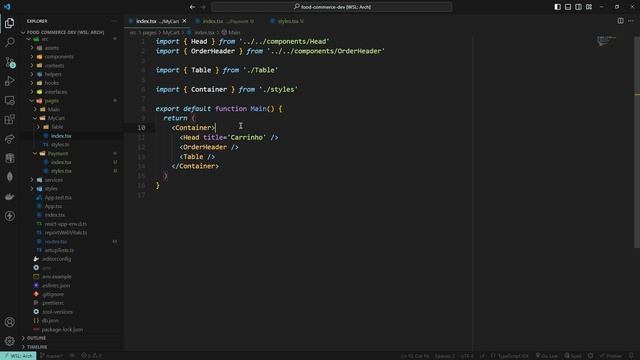Click the Spaces: 2 indentation setting
Viewport: 640px width, 360px height.
445,356
